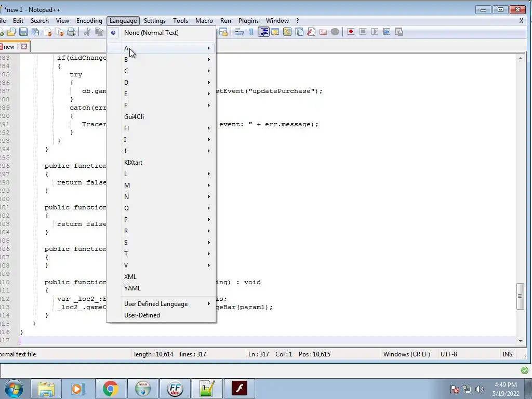Toggle INS insert mode in status bar
The width and height of the screenshot is (532, 399).
tap(507, 354)
